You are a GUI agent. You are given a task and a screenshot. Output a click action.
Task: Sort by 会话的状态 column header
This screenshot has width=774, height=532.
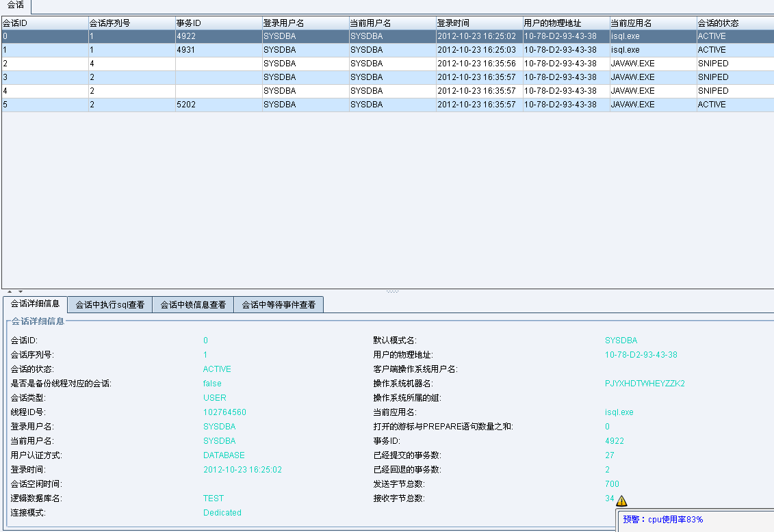(x=735, y=23)
